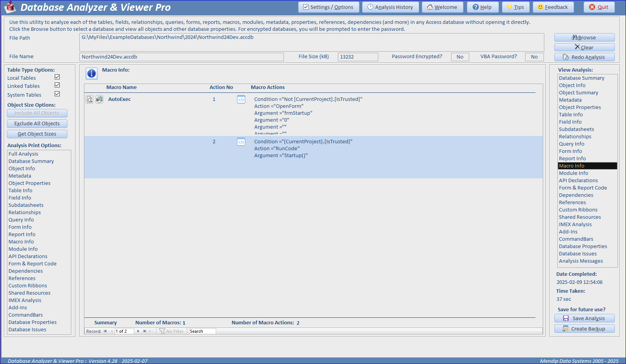Viewport: 626px width, 364px height.
Task: Select Query Info in View Analysis list
Action: [x=572, y=144]
